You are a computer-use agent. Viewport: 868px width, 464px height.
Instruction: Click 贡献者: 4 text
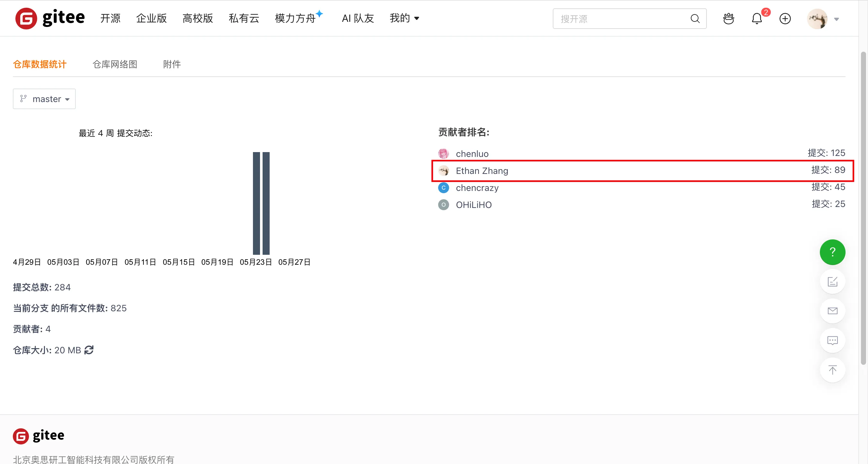pos(32,329)
